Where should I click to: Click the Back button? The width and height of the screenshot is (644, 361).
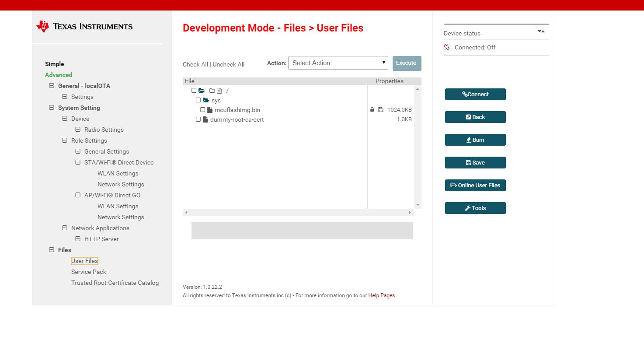[x=475, y=117]
